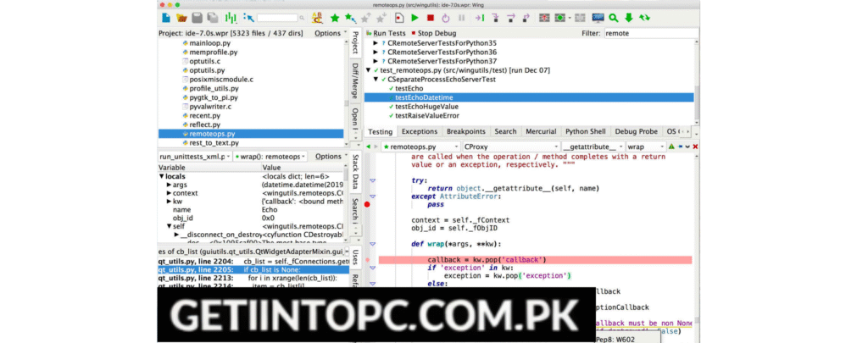
Task: Click the ABC spell check icon
Action: (x=317, y=18)
